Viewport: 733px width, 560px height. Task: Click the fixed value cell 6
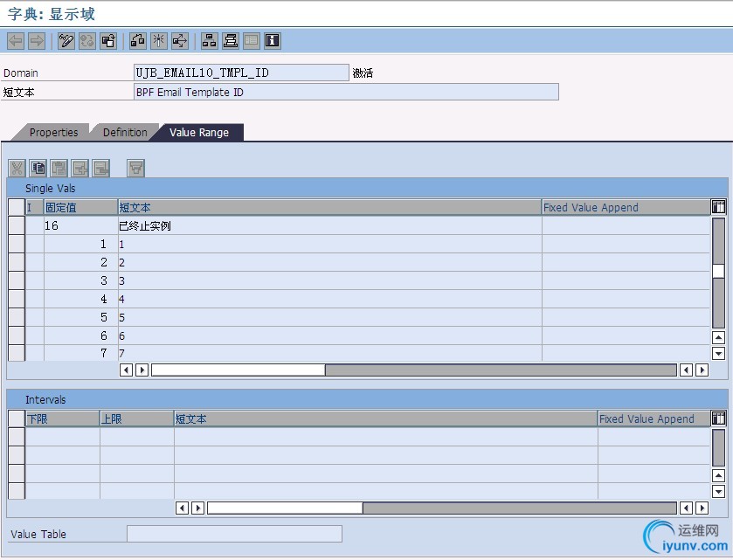coord(80,335)
